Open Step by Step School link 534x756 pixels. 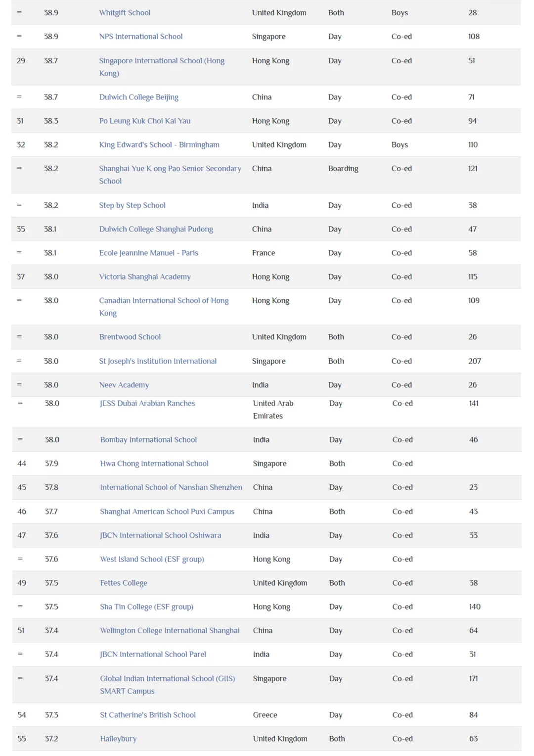click(132, 205)
